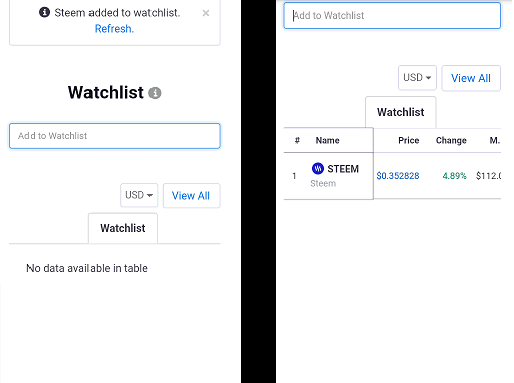This screenshot has height=383, width=514.
Task: Select the right Watchlist tab
Action: (x=401, y=112)
